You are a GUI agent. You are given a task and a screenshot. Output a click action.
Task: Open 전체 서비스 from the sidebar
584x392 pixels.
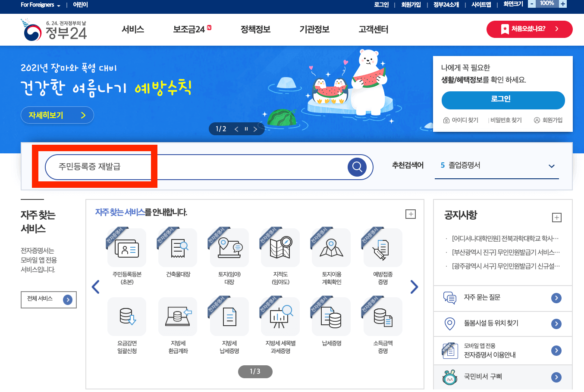pyautogui.click(x=48, y=299)
